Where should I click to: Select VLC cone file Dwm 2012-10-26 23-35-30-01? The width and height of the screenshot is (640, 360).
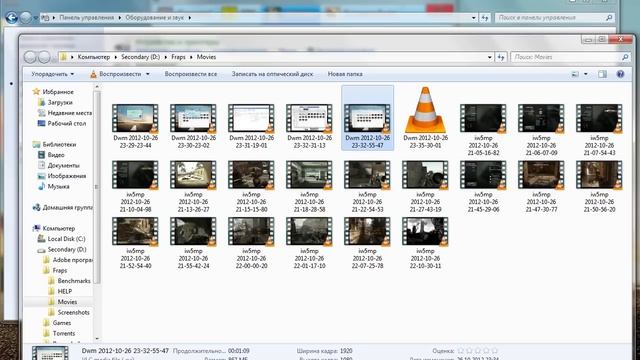pyautogui.click(x=425, y=118)
